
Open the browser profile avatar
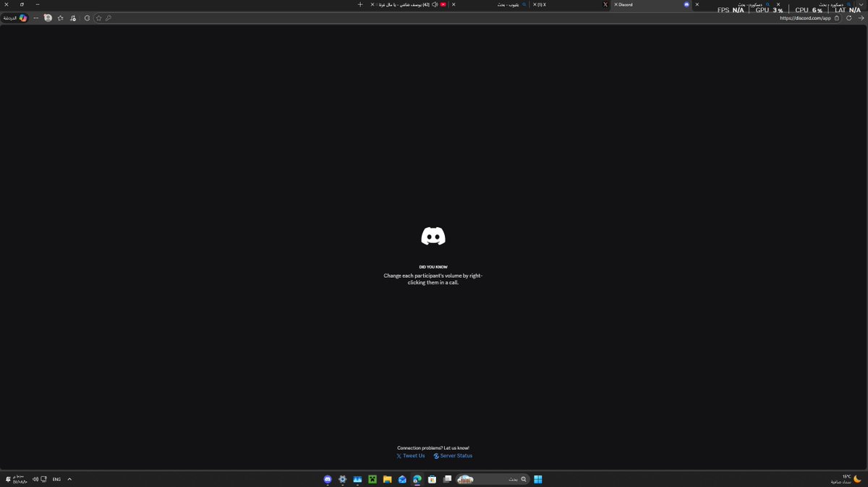coord(48,17)
